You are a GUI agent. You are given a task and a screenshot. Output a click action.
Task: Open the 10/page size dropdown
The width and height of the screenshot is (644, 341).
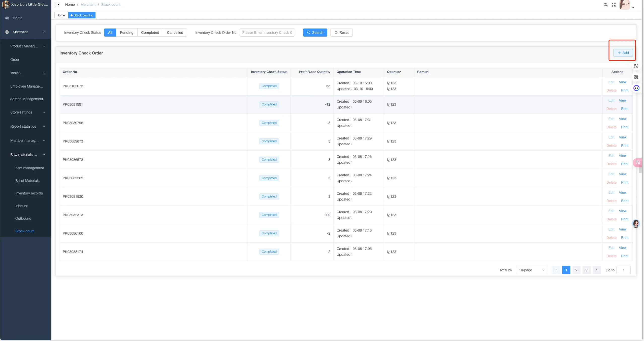click(x=532, y=270)
